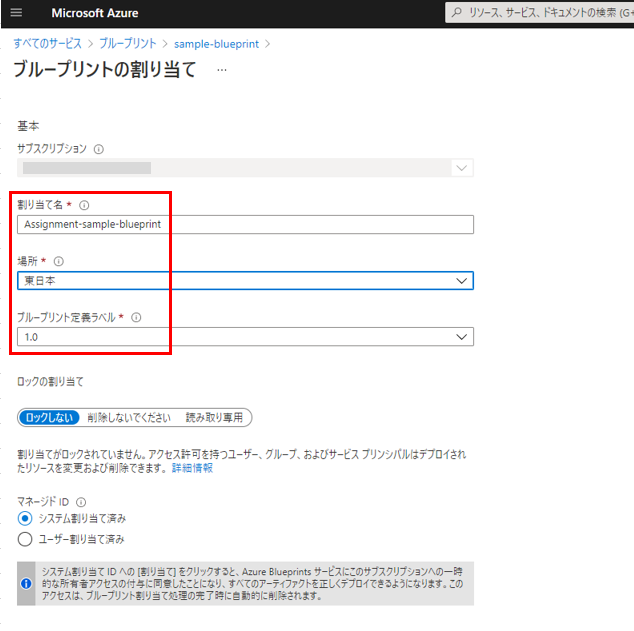Focus the resource search box
The width and height of the screenshot is (634, 631).
539,13
